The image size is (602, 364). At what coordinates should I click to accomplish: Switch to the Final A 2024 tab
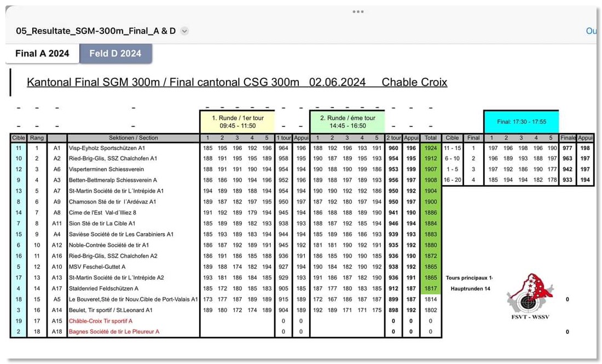(42, 54)
